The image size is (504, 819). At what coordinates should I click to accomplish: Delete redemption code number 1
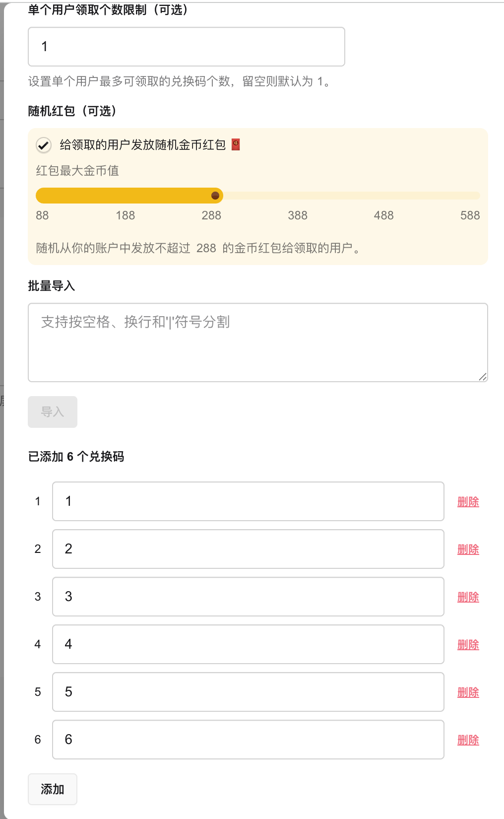[x=468, y=502]
